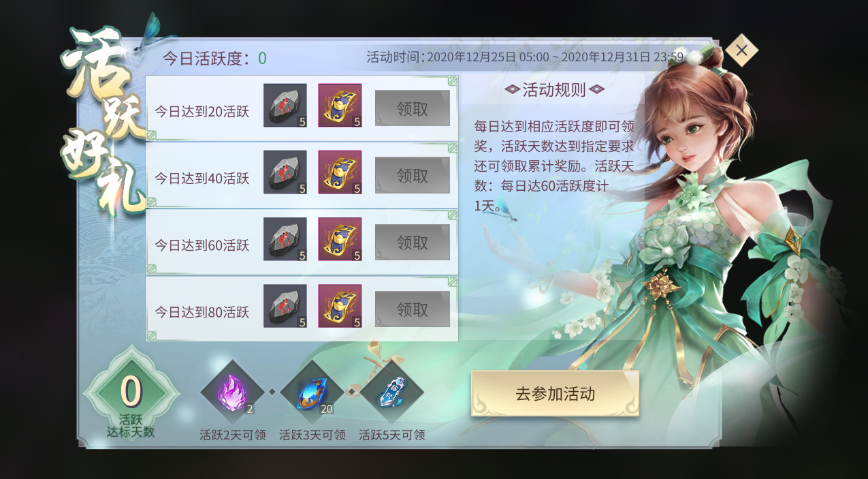Screen dimensions: 868x479
Task: Open the golden scroll reward in 60活跃 row
Action: click(340, 239)
